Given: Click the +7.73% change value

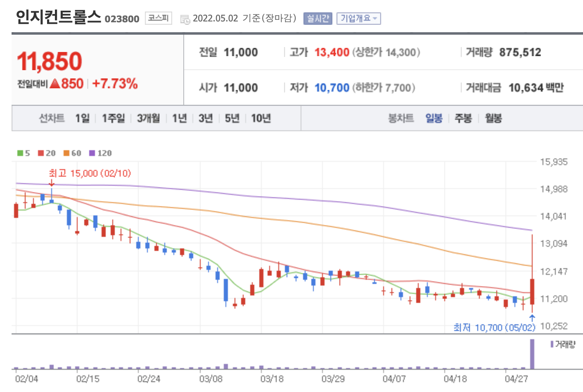Looking at the screenshot, I should pos(115,84).
